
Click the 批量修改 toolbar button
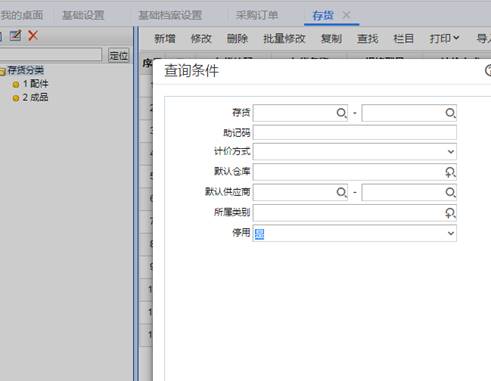point(284,39)
